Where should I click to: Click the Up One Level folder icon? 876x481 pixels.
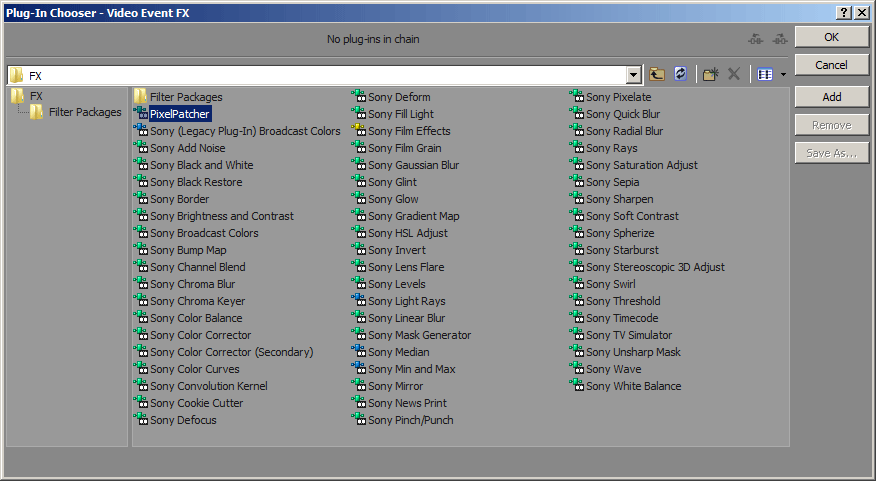point(657,75)
